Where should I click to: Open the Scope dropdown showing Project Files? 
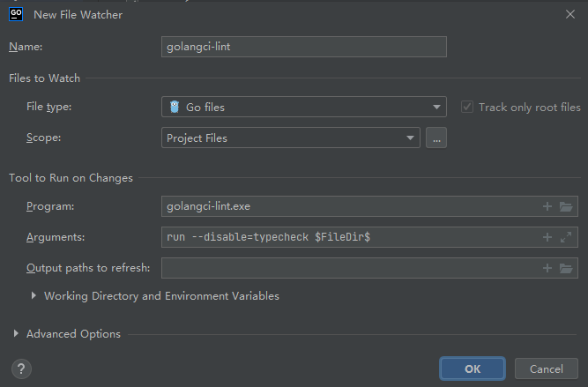pos(291,138)
